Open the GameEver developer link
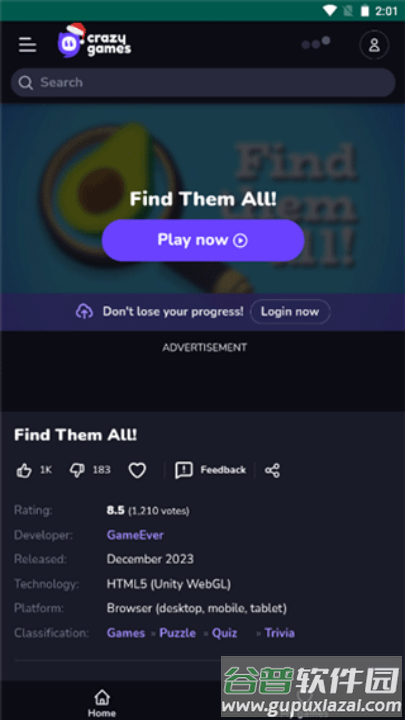The width and height of the screenshot is (405, 720). [135, 535]
